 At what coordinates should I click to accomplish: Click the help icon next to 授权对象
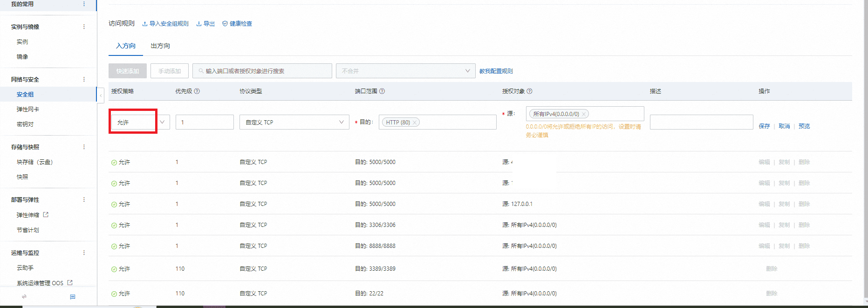529,91
